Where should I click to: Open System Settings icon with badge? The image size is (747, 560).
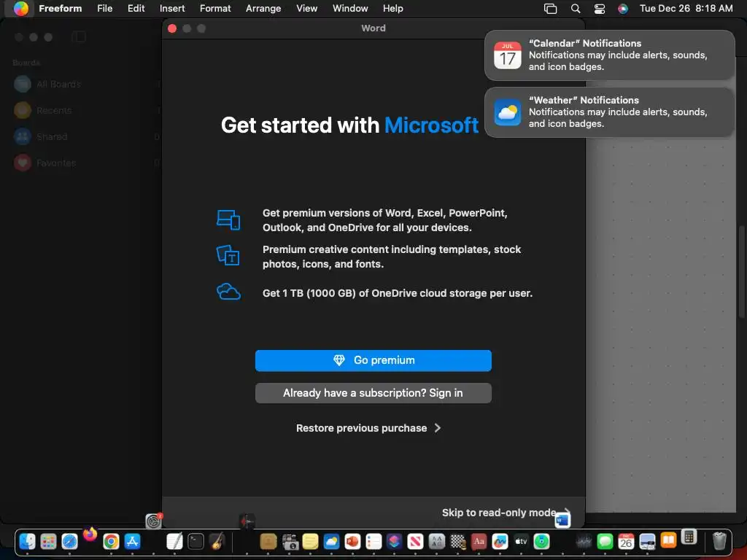point(154,521)
